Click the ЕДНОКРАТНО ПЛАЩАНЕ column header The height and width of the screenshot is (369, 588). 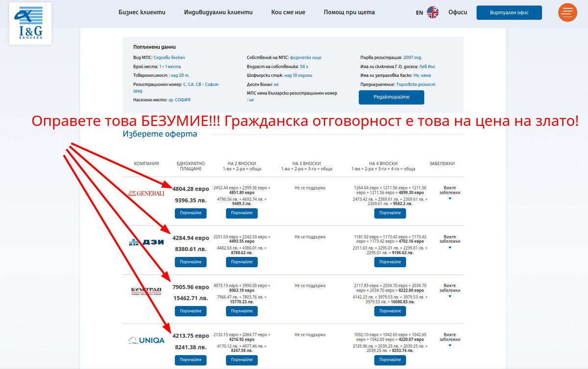point(191,166)
